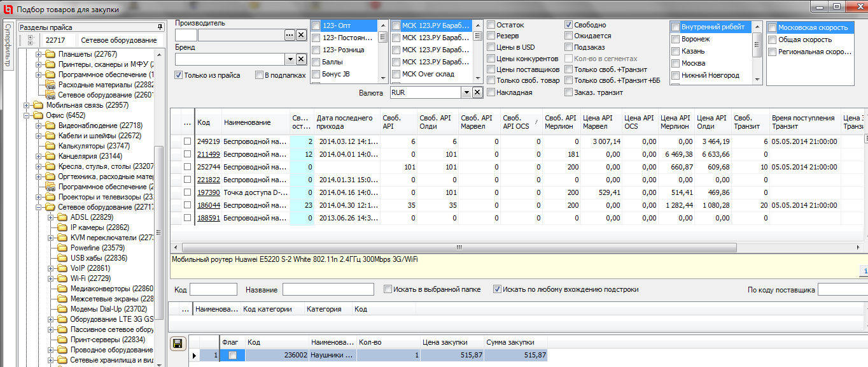Expand the Планшеты (22767) node

pos(39,54)
